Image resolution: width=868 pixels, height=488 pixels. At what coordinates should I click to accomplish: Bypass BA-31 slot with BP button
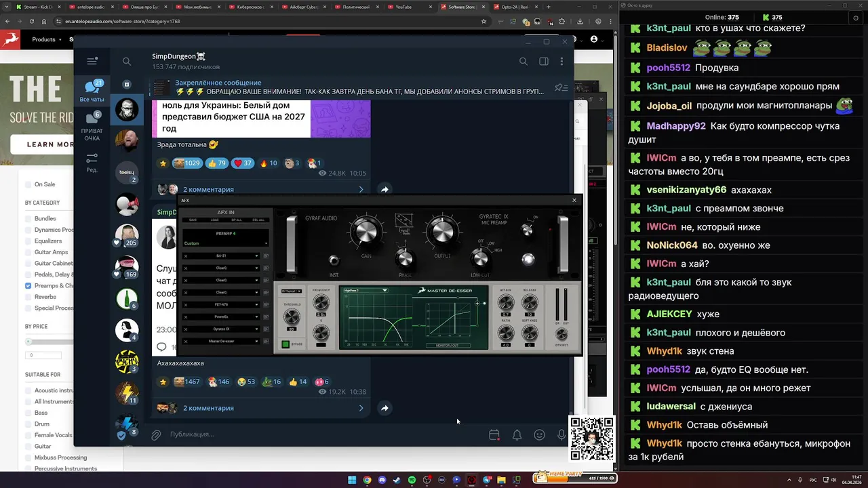coord(266,256)
